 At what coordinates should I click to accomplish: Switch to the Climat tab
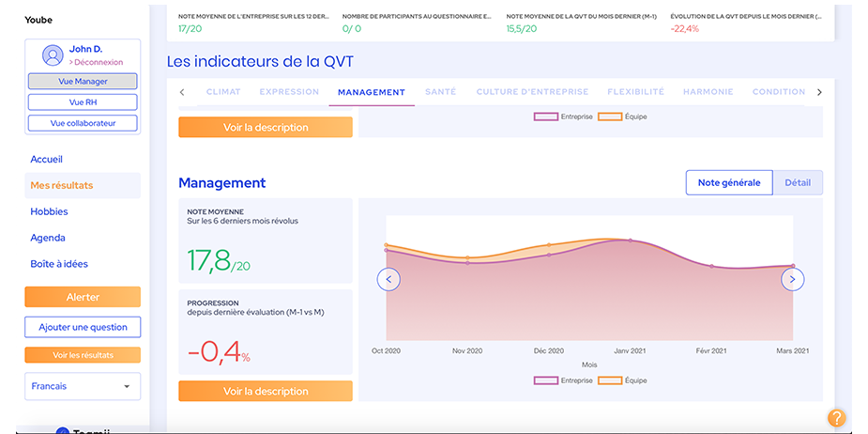tap(222, 92)
